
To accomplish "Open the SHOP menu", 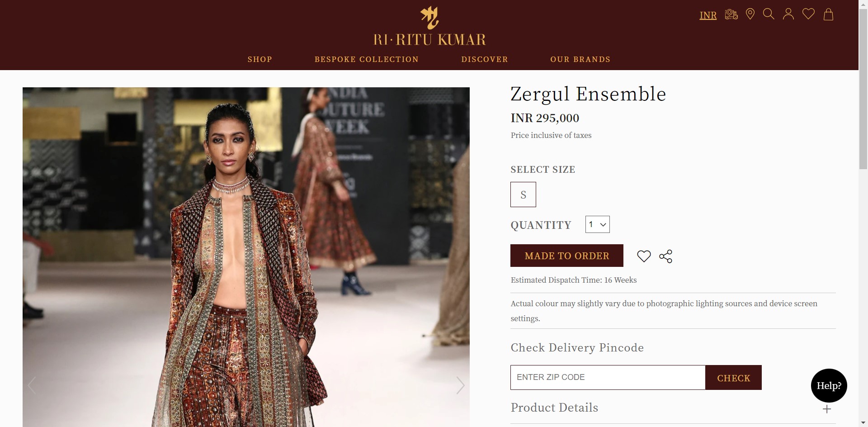I will point(260,59).
